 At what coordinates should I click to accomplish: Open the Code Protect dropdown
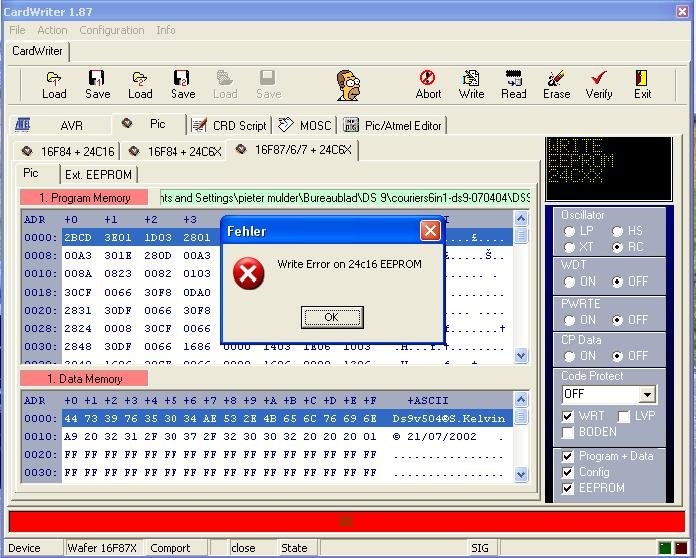[x=647, y=394]
